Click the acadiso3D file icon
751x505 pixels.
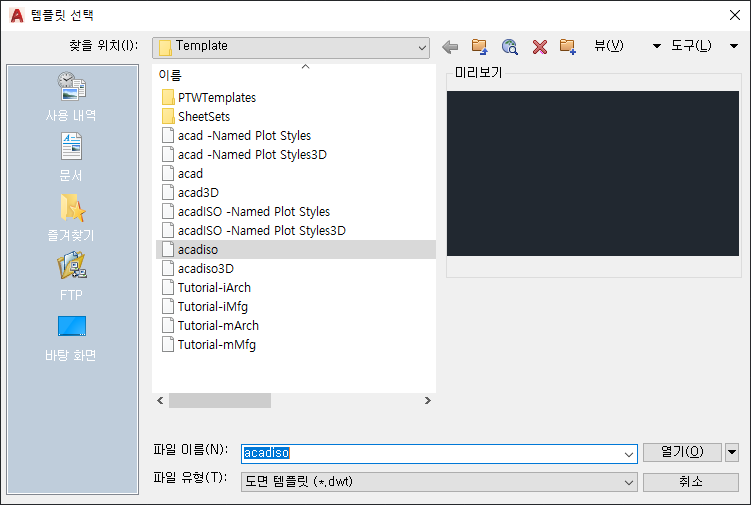pos(168,269)
